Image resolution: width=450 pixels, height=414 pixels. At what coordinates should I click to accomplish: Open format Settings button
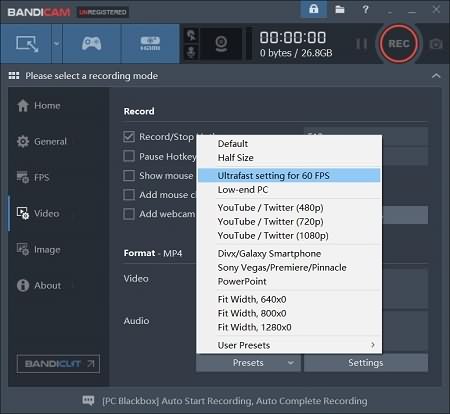tap(366, 363)
